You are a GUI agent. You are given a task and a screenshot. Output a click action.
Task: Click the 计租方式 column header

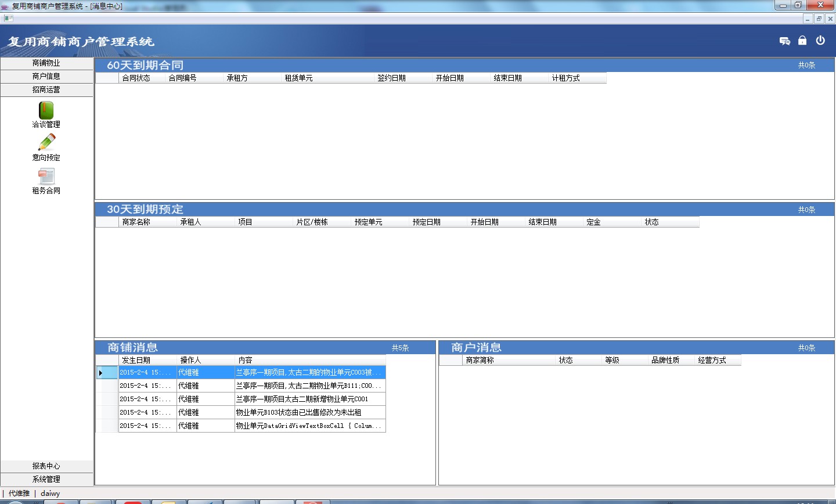[x=578, y=78]
